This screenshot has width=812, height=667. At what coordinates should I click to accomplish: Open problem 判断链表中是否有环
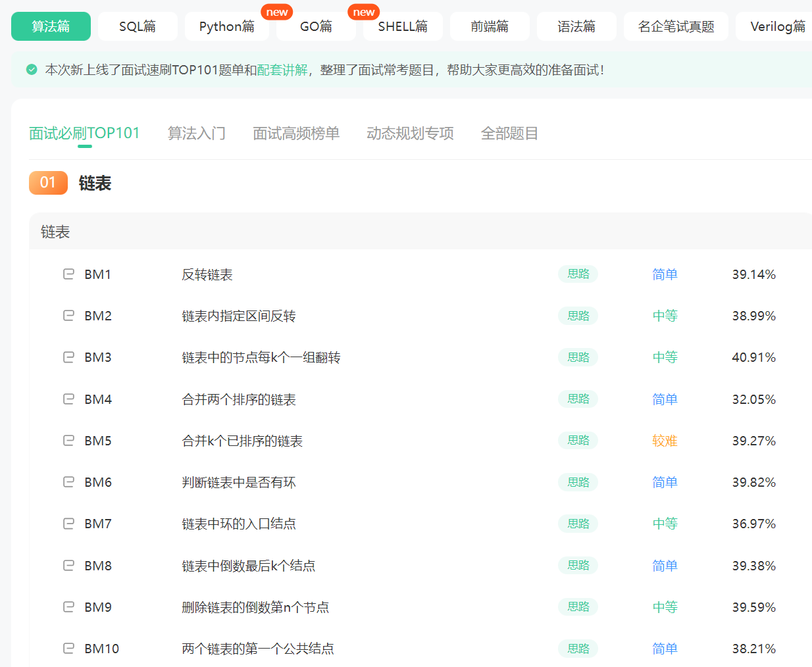click(x=239, y=482)
